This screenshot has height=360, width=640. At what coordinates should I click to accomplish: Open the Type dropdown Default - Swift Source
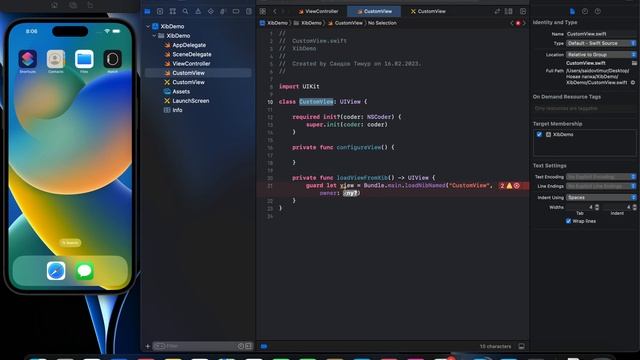coord(601,43)
